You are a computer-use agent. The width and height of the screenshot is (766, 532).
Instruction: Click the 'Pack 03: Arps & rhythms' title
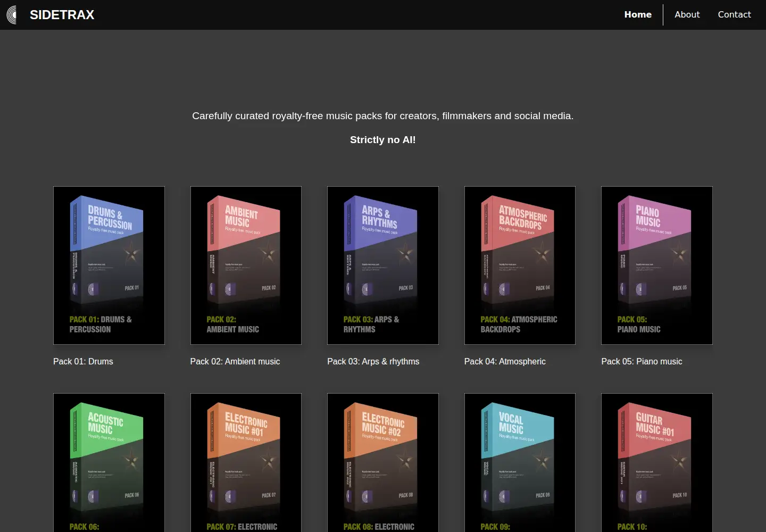(x=373, y=361)
